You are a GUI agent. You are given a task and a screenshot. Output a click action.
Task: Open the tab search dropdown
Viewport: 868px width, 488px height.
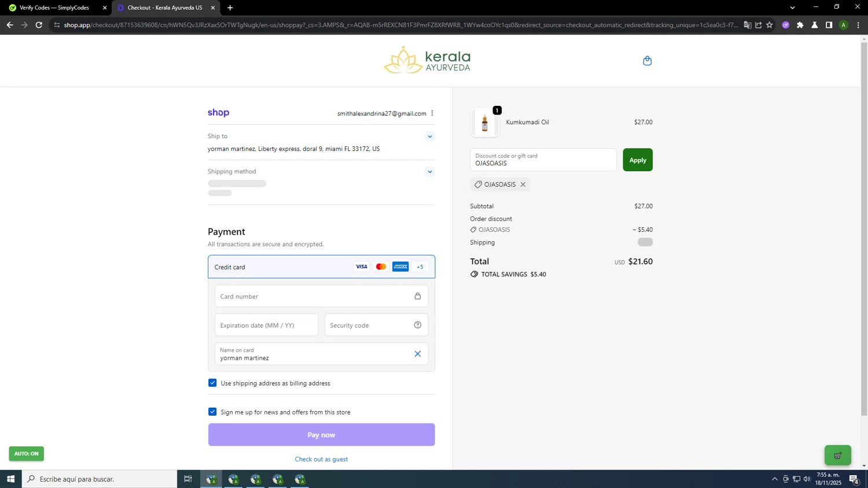click(792, 8)
